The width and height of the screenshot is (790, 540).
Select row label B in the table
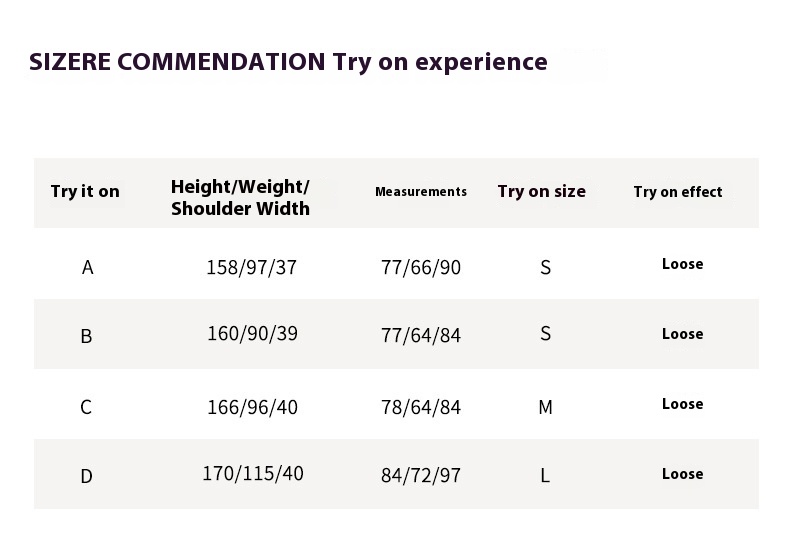point(86,336)
